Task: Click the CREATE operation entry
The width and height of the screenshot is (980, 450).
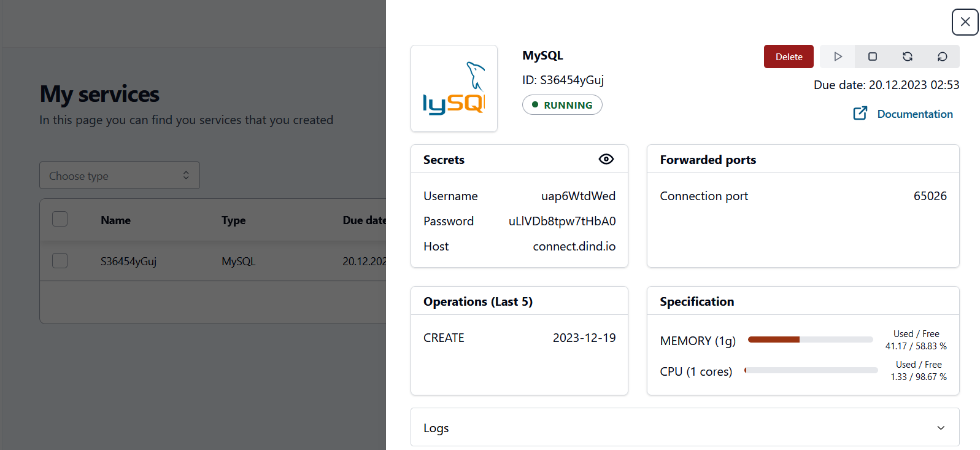Action: tap(444, 338)
